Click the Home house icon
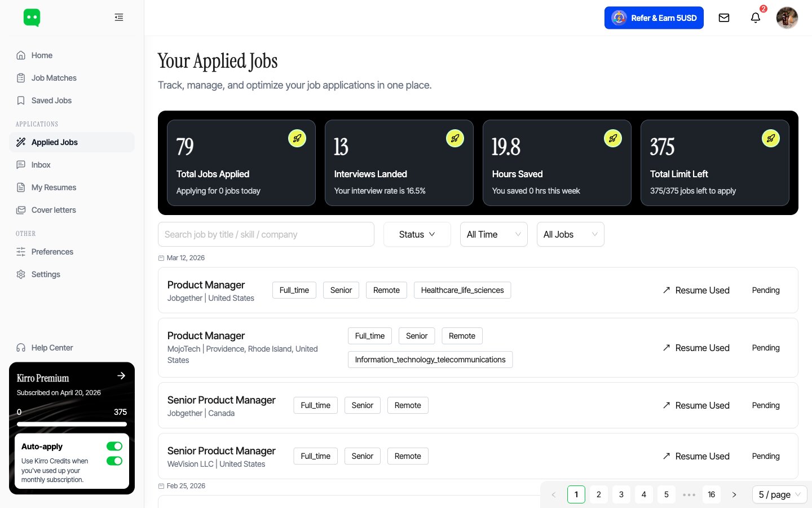Screen dimensions: 812x508 coord(21,55)
